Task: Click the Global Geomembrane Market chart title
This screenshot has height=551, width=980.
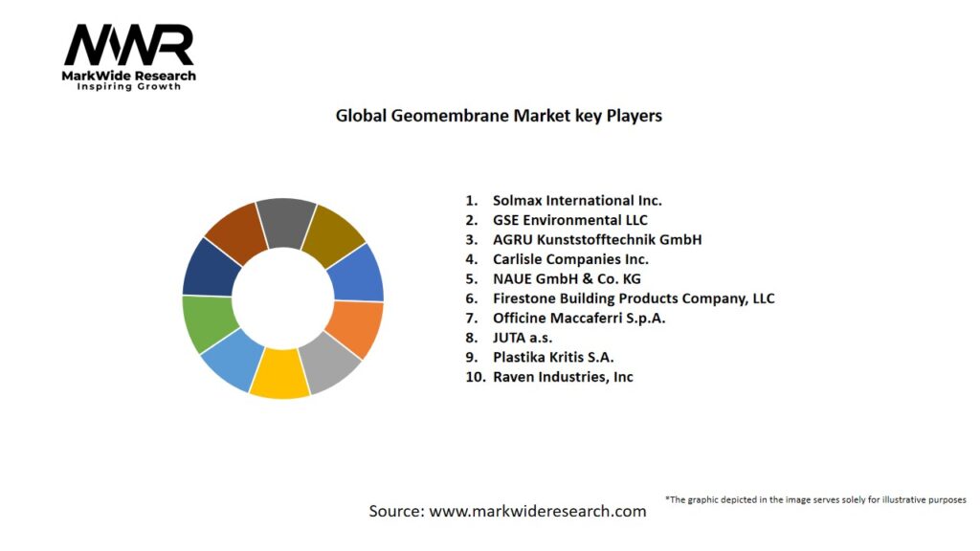Action: 499,116
